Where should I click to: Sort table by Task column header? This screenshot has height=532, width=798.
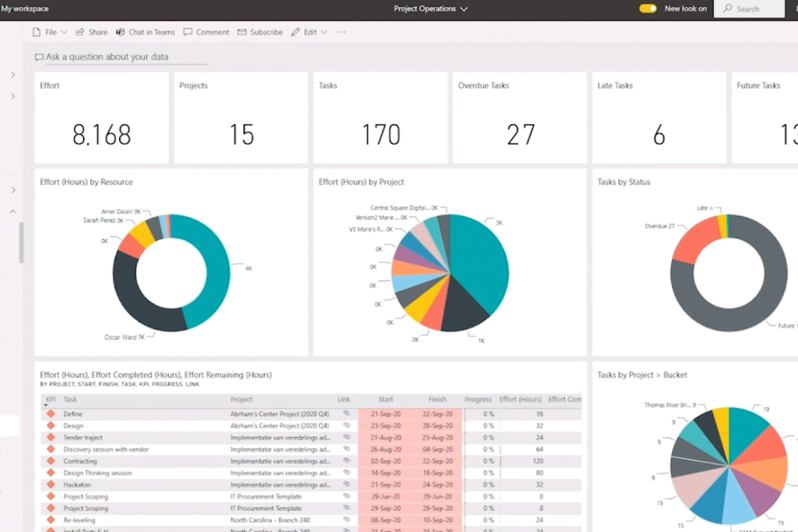click(70, 399)
